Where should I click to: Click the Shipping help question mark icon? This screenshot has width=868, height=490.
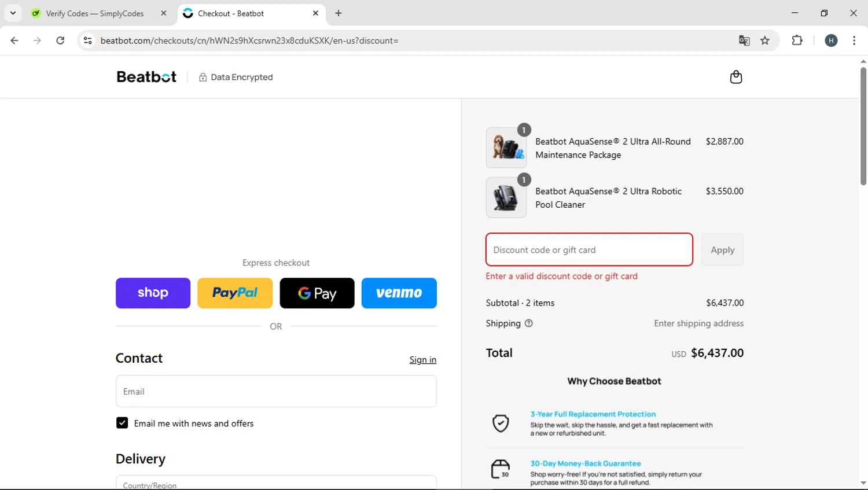point(528,323)
